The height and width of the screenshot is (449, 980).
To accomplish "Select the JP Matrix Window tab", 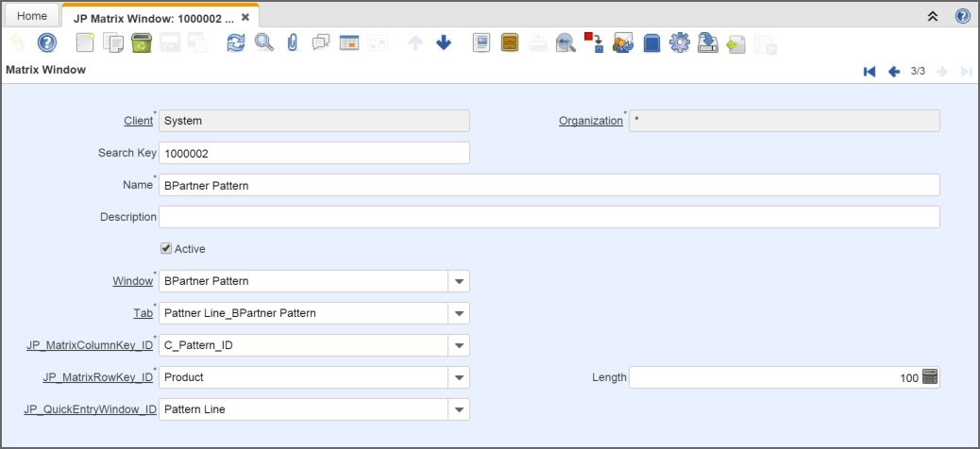I will tap(153, 18).
